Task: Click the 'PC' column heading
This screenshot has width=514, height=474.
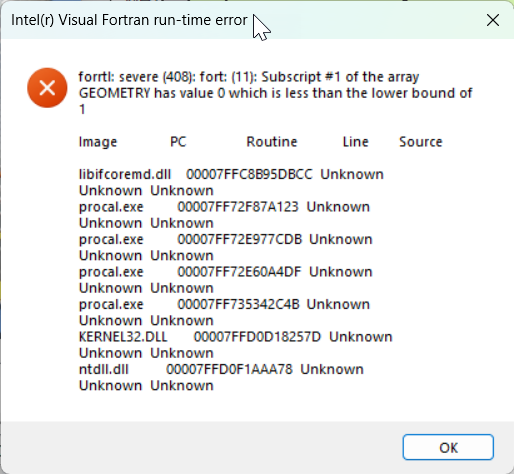Action: point(178,142)
